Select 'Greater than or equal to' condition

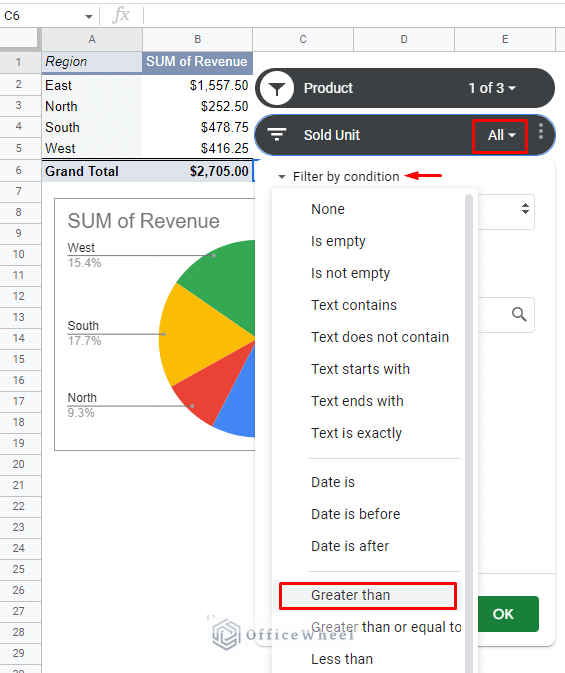tap(386, 627)
